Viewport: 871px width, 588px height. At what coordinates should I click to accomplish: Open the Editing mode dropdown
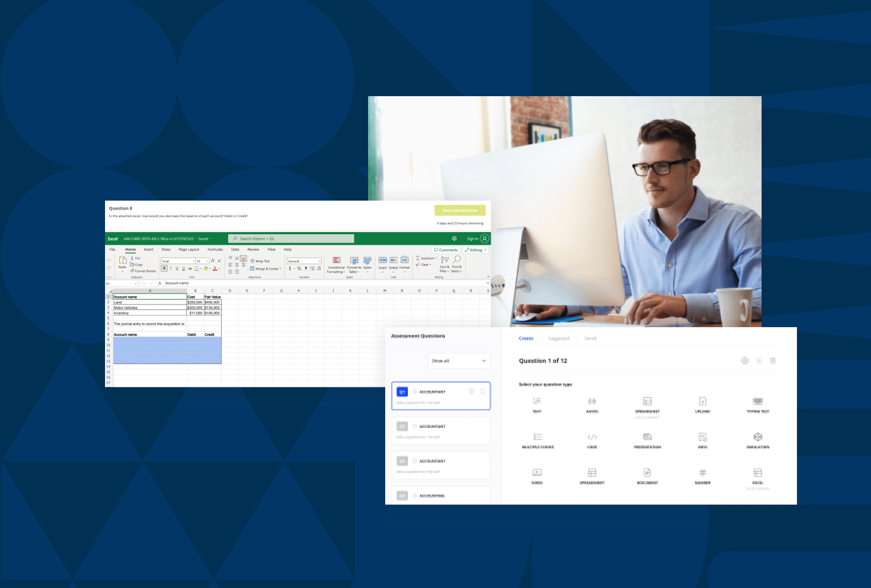pos(476,250)
